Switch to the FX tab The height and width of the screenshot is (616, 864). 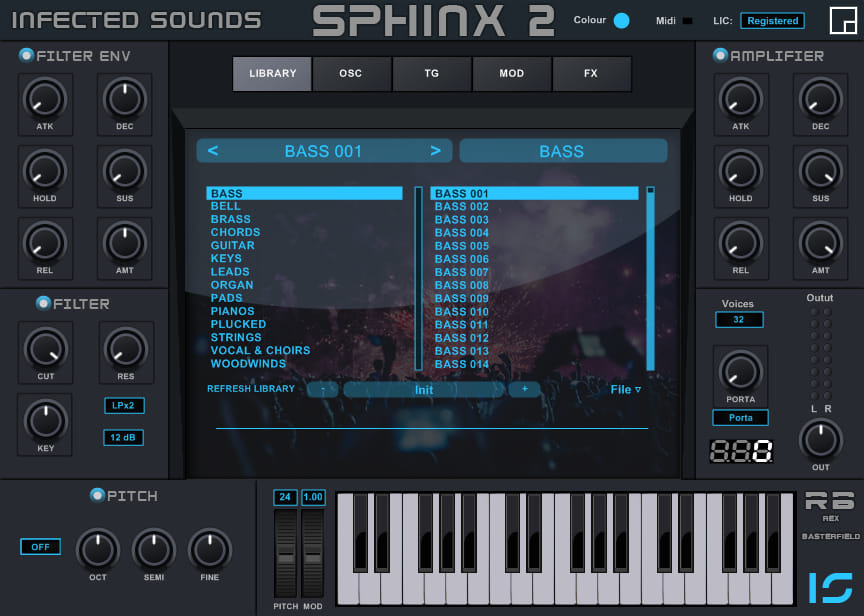[x=591, y=73]
